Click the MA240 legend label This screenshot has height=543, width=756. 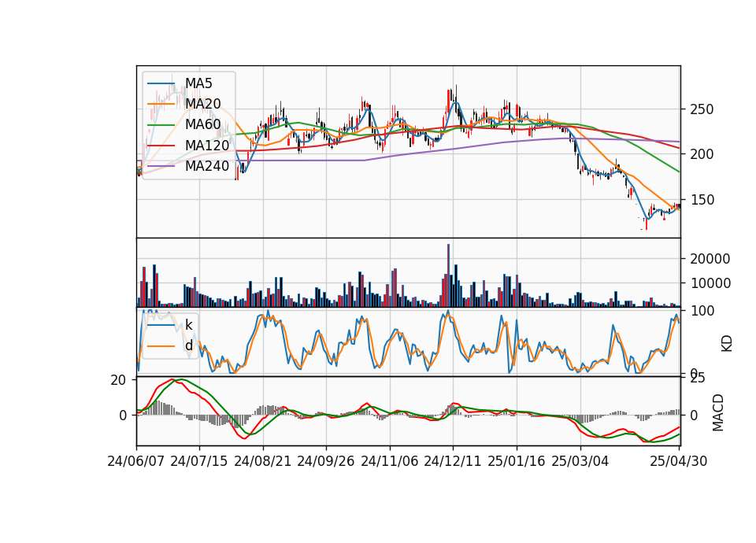pos(207,166)
